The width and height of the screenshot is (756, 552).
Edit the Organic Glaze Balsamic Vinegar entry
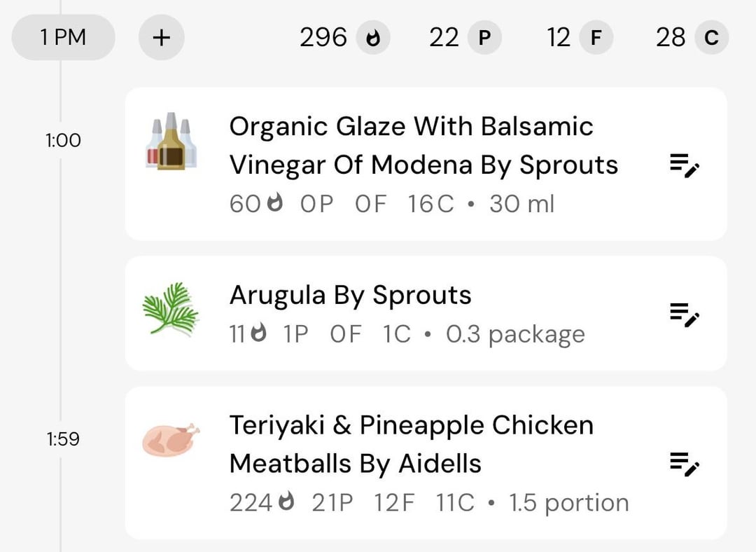685,165
